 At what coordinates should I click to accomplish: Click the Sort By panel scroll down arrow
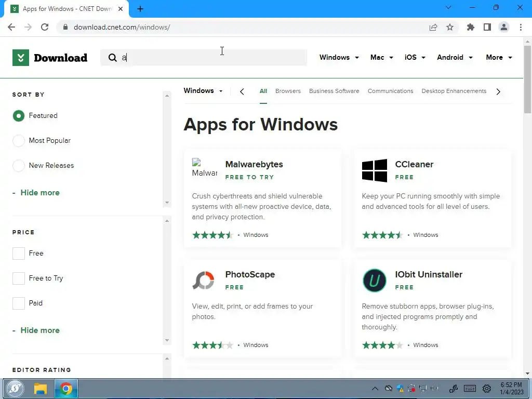(167, 203)
